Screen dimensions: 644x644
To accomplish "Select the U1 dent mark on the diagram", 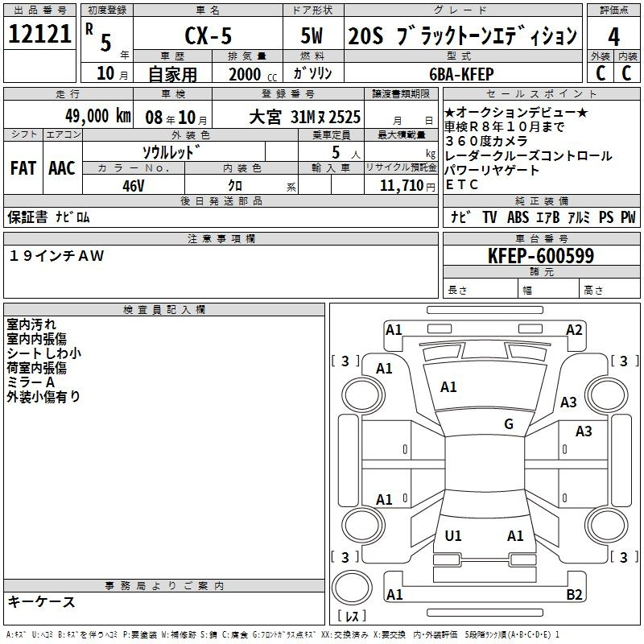I will (453, 535).
